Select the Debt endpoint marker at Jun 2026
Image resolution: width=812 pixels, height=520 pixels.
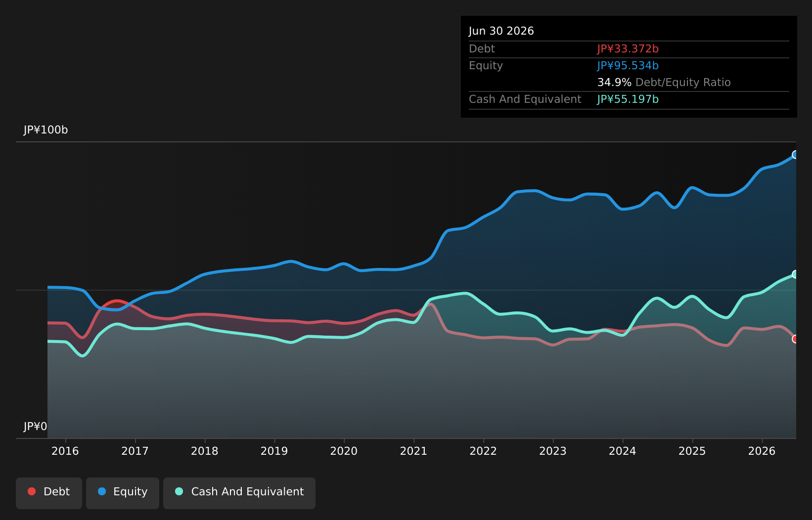click(x=795, y=339)
